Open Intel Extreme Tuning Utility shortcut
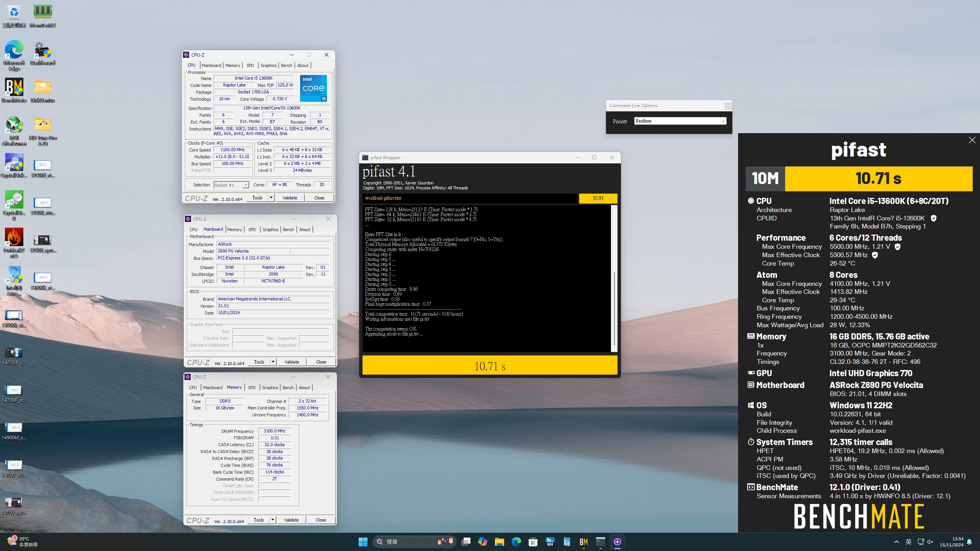The height and width of the screenshot is (551, 980). [x=14, y=280]
